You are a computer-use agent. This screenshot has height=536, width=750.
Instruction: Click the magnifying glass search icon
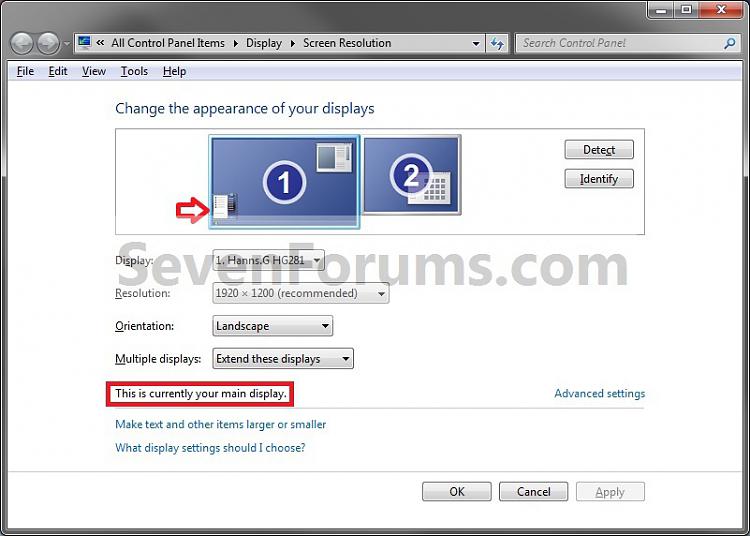730,44
